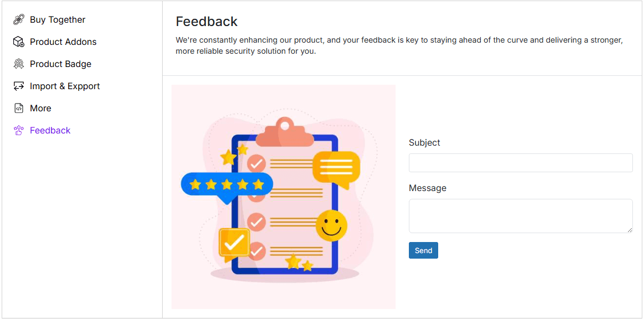Click the double-arrow icon next to Import & Export
This screenshot has width=644, height=319.
click(18, 85)
